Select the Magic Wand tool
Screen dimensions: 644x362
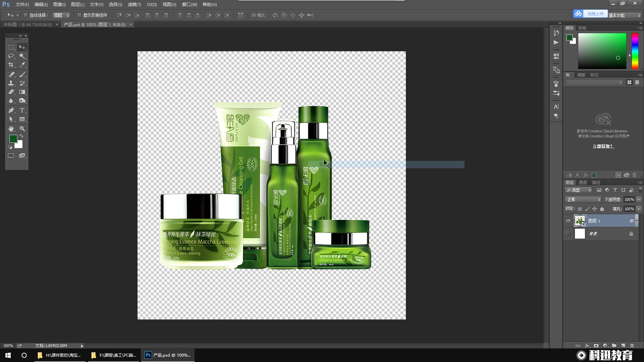pyautogui.click(x=22, y=56)
